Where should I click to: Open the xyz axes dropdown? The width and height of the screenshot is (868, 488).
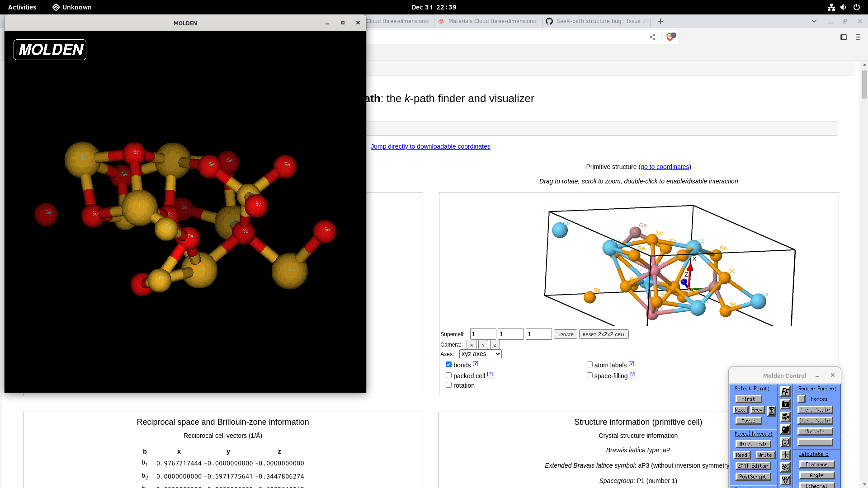point(480,354)
